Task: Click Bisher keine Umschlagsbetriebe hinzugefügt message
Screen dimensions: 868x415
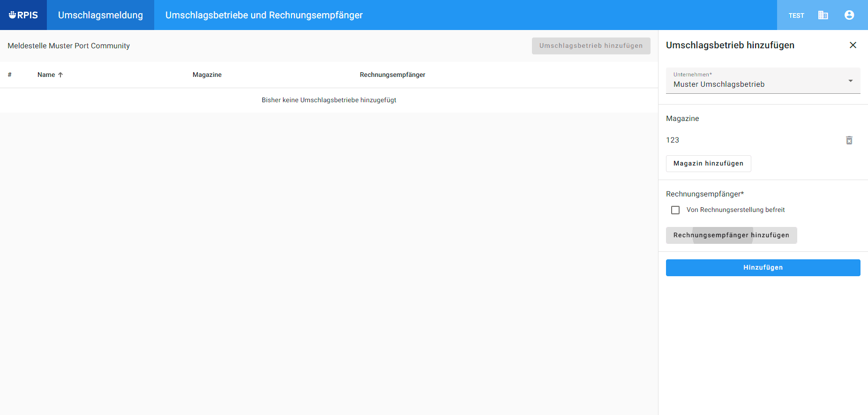Action: pos(329,100)
